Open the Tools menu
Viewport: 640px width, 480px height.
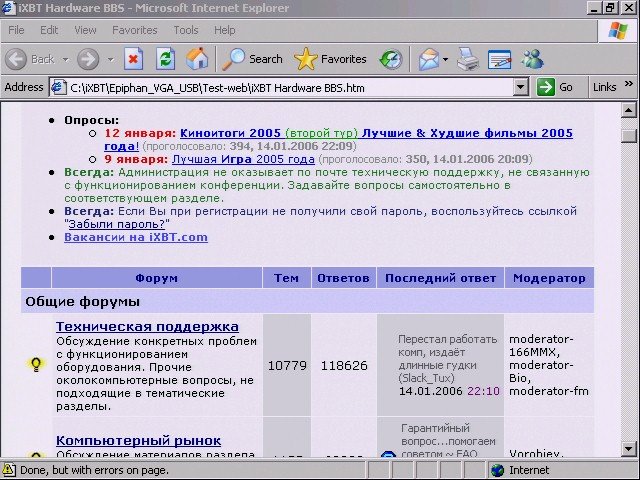click(x=186, y=30)
